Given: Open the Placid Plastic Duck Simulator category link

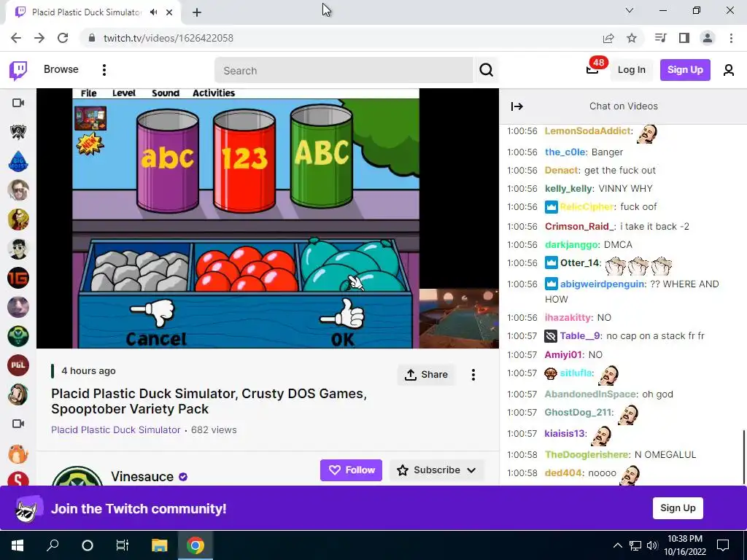Looking at the screenshot, I should [x=116, y=429].
